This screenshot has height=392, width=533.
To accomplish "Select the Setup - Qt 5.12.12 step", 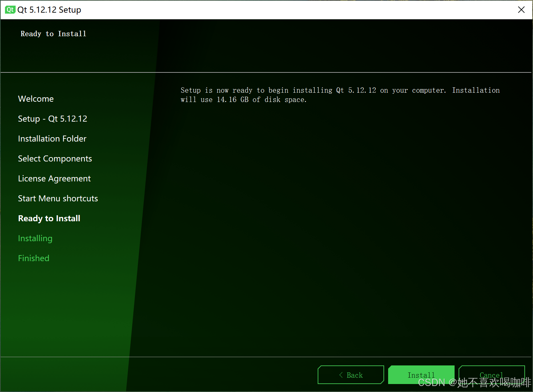I will click(x=53, y=119).
